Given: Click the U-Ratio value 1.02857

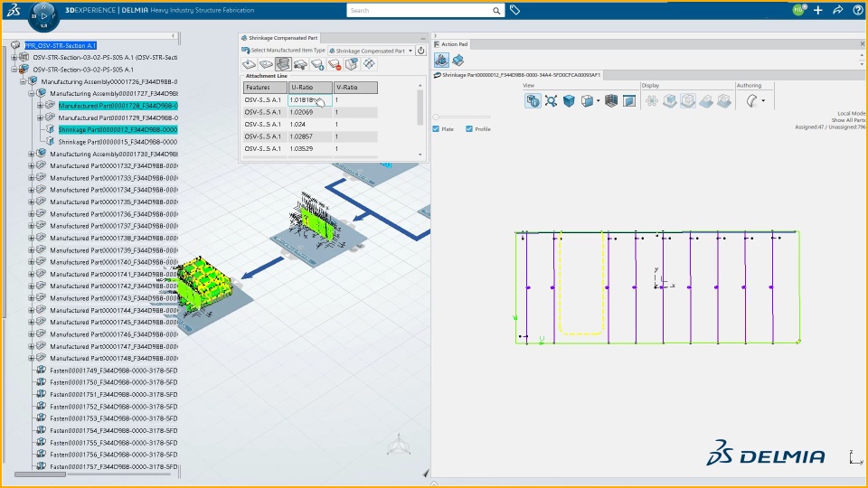Looking at the screenshot, I should [302, 136].
